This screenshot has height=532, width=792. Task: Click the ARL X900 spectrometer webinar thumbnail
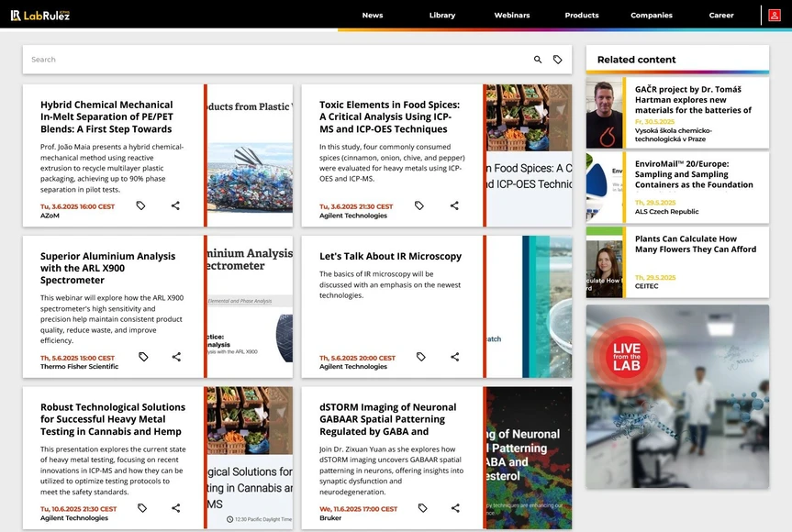[250, 306]
